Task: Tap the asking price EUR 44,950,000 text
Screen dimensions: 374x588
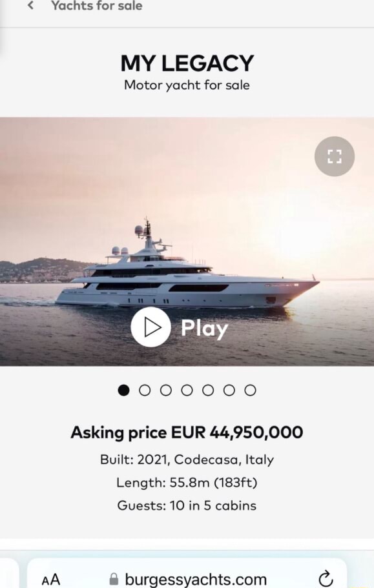Action: 187,432
